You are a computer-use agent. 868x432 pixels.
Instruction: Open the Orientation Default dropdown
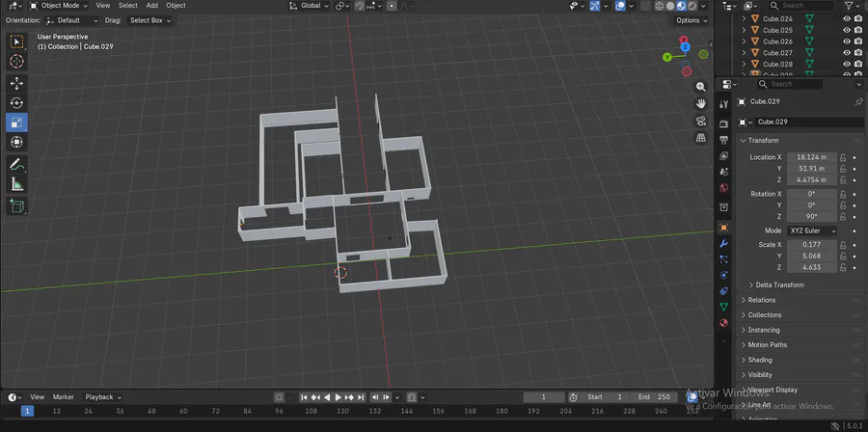(72, 20)
